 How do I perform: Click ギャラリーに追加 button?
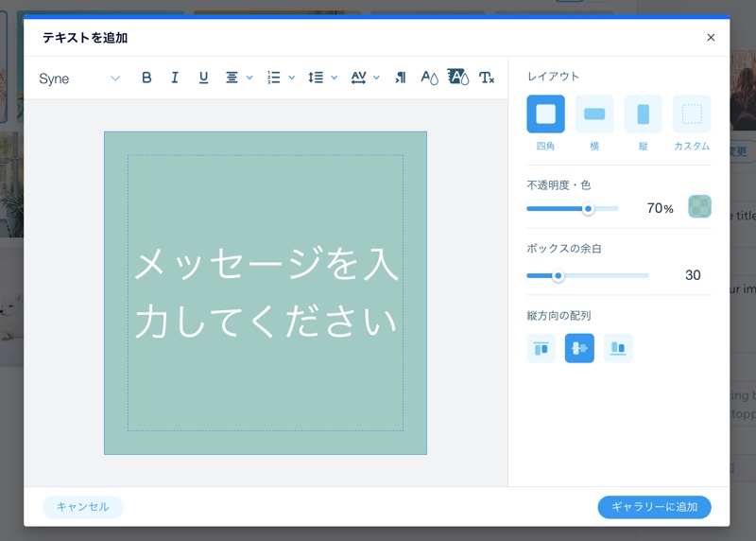pyautogui.click(x=654, y=507)
